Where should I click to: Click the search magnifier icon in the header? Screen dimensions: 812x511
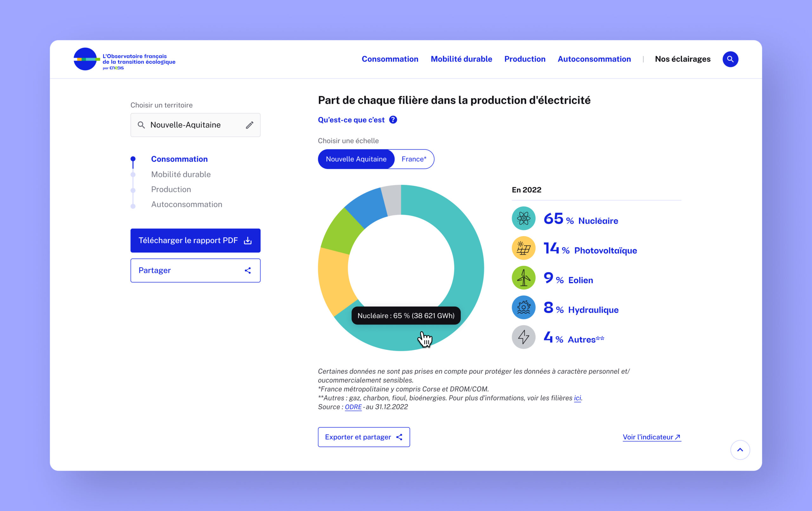point(730,59)
